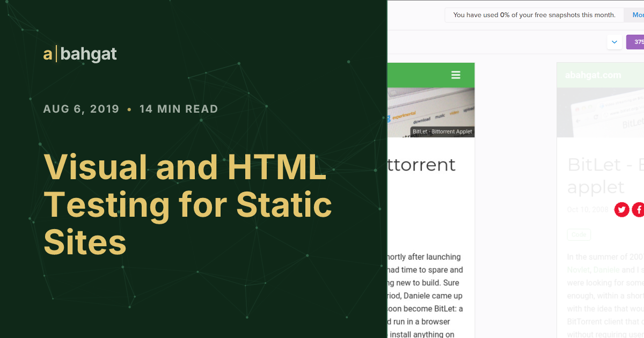Click the Twitter share icon
This screenshot has width=644, height=338.
622,210
